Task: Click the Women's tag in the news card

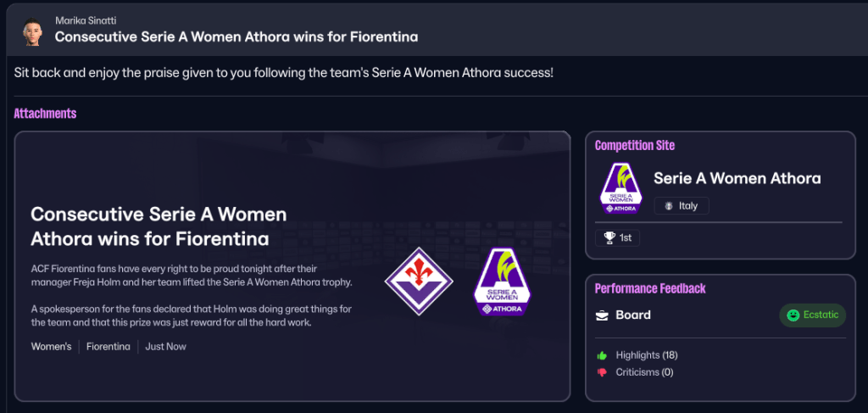Action: 51,347
